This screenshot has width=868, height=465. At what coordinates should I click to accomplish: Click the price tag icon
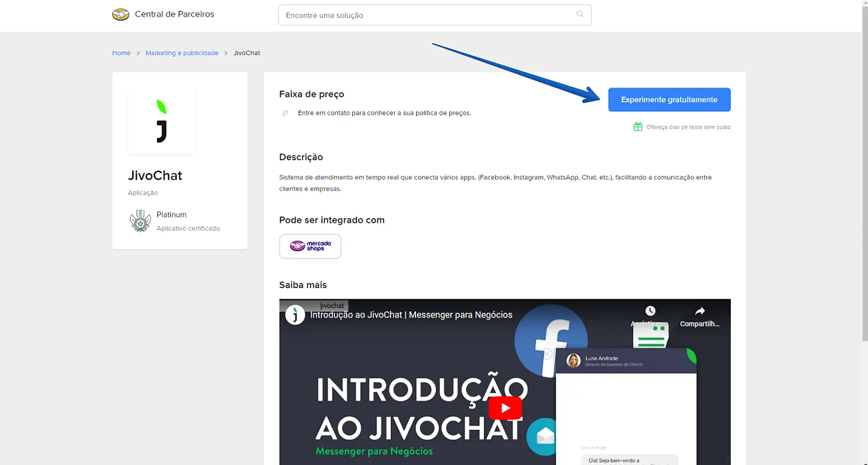point(285,113)
